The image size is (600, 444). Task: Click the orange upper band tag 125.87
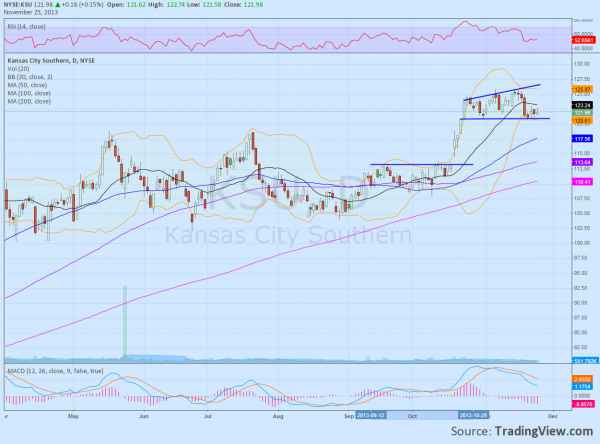[582, 90]
